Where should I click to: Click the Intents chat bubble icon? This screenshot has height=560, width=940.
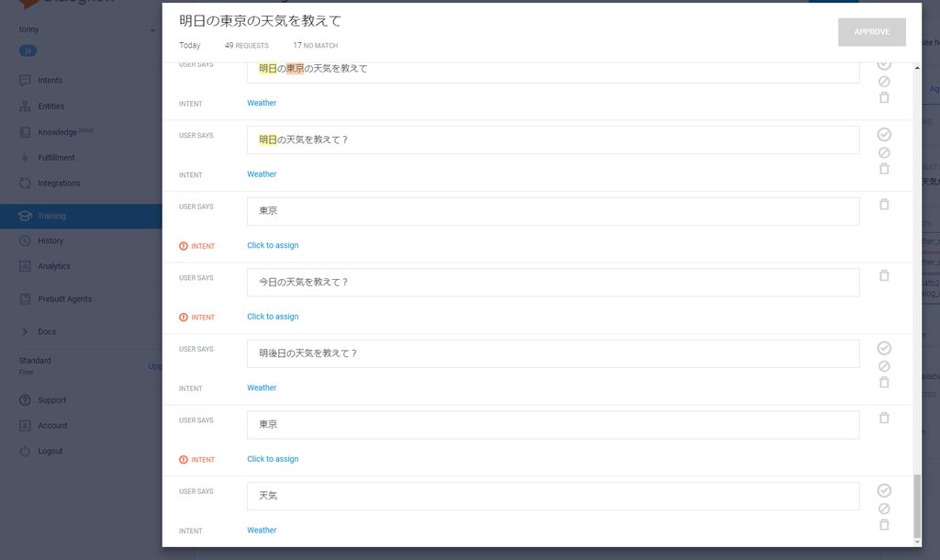25,81
